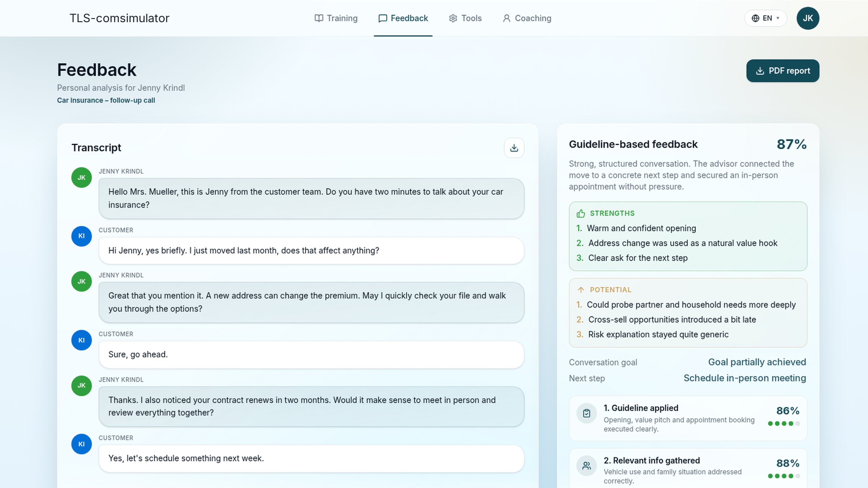Download the transcript
This screenshot has width=868, height=488.
[514, 147]
